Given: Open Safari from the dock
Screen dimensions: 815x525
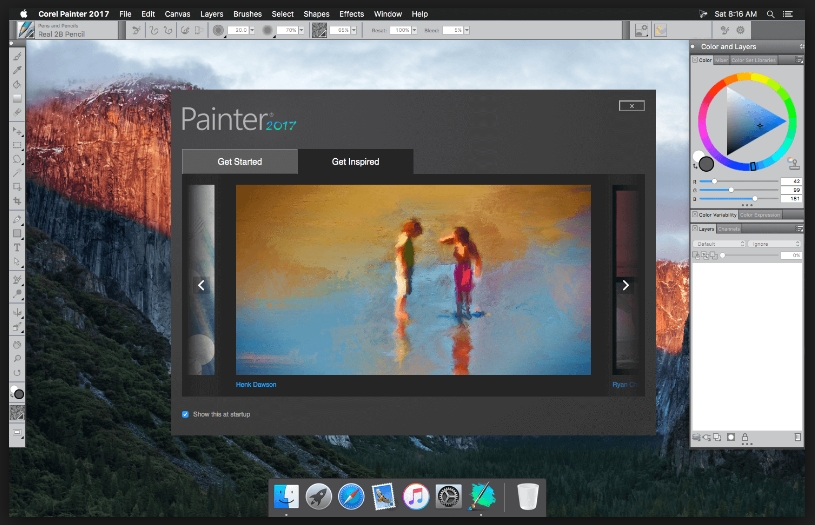Looking at the screenshot, I should tap(351, 496).
